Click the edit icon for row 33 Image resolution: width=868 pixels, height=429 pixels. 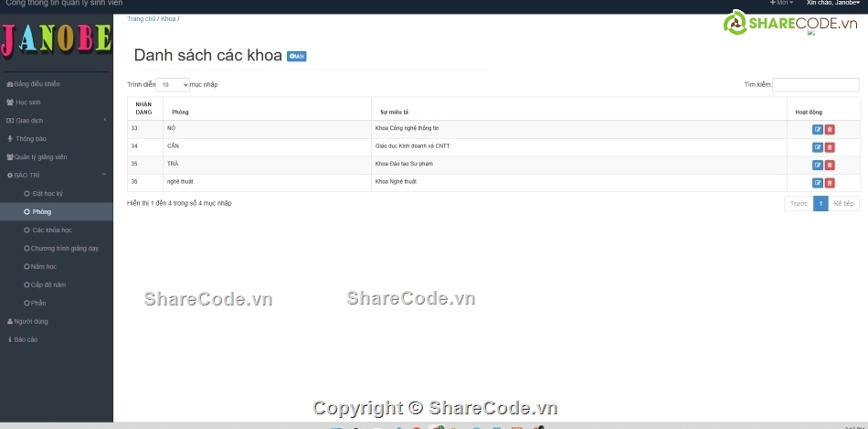click(x=818, y=129)
